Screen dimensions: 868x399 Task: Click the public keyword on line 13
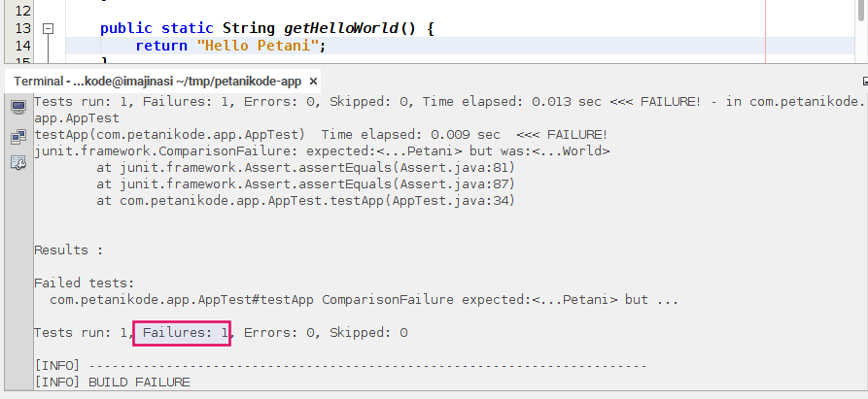click(126, 29)
